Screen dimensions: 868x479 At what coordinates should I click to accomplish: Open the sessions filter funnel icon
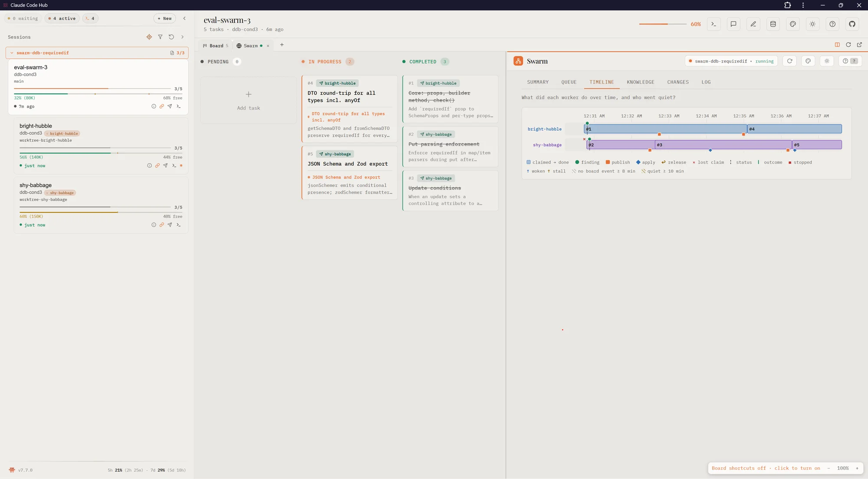tap(160, 37)
